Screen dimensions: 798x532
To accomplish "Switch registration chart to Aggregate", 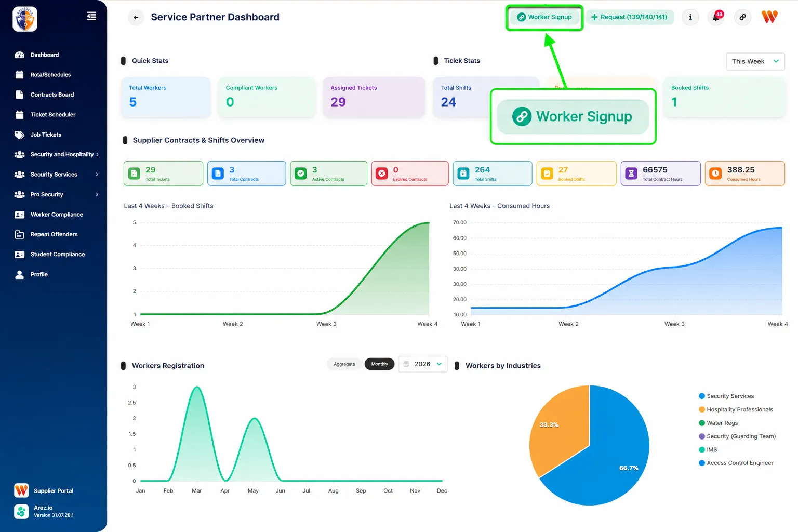I will coord(344,364).
